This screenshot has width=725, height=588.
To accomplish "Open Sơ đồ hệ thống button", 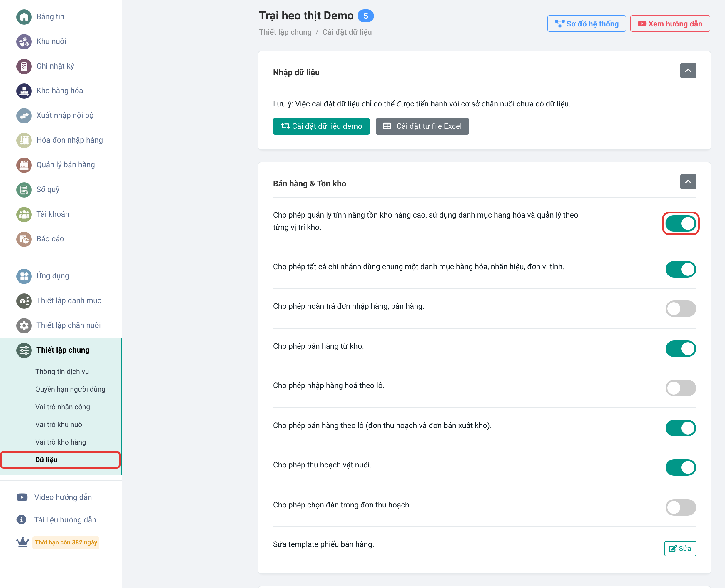I will [586, 24].
